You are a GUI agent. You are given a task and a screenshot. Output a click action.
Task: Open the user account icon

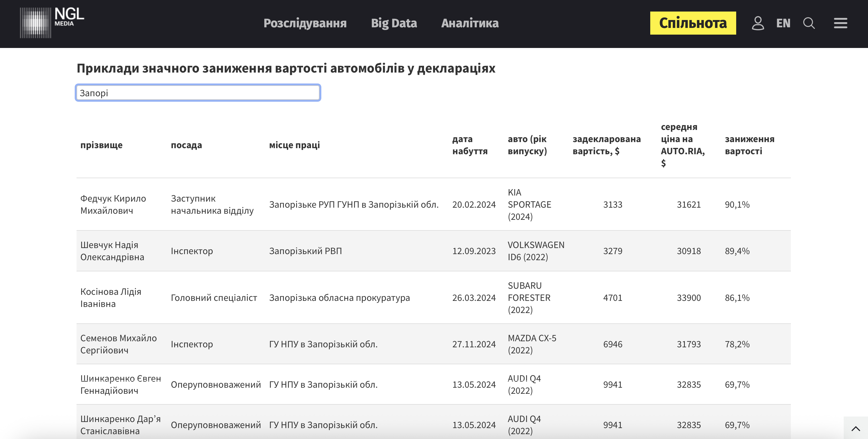click(757, 23)
